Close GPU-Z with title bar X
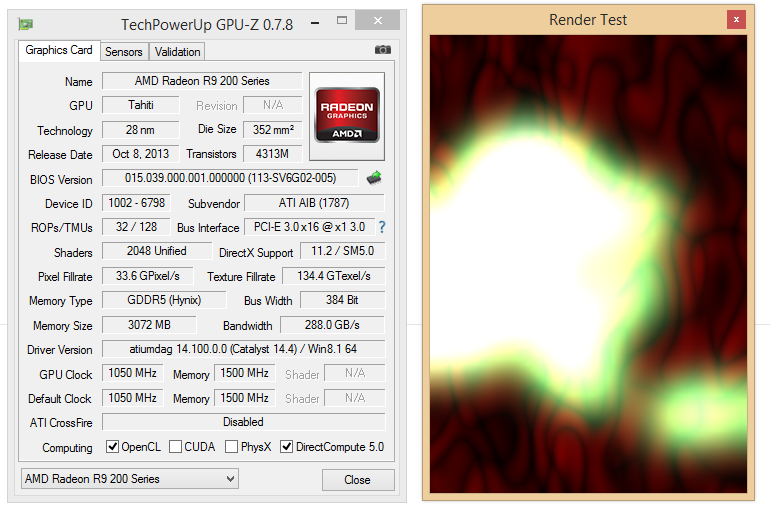Viewport: 770px width, 517px height. tap(377, 21)
